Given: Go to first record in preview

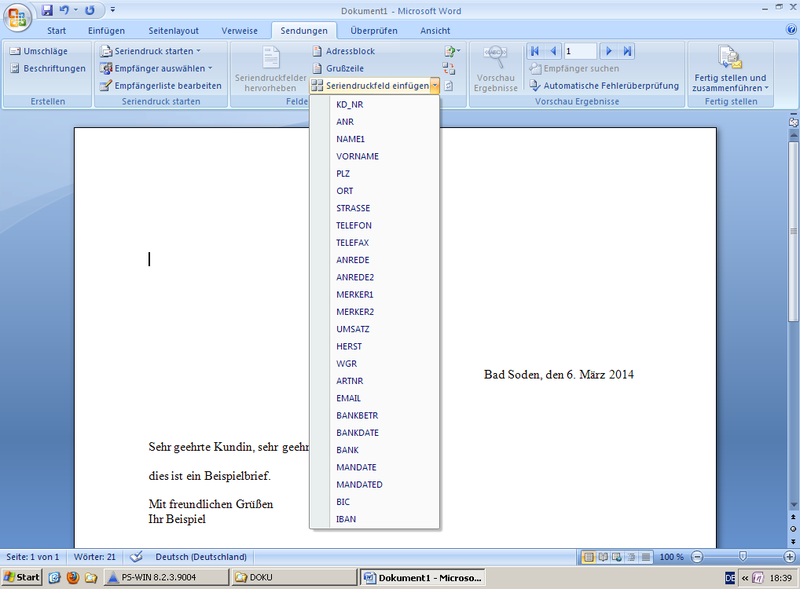Looking at the screenshot, I should (x=535, y=51).
